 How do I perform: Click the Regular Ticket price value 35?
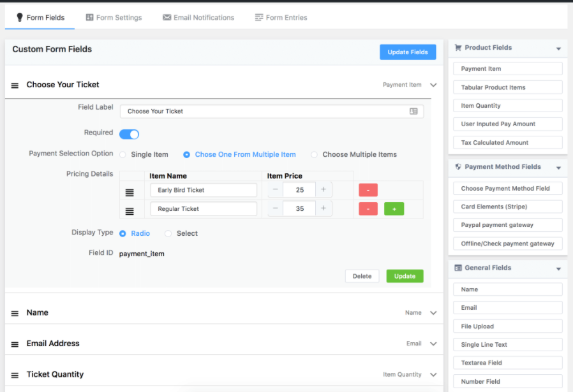tap(300, 208)
